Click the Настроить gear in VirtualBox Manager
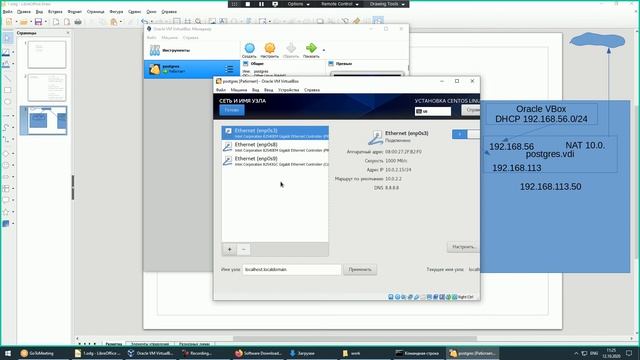Screen dimensions: 640x360 pyautogui.click(x=269, y=50)
